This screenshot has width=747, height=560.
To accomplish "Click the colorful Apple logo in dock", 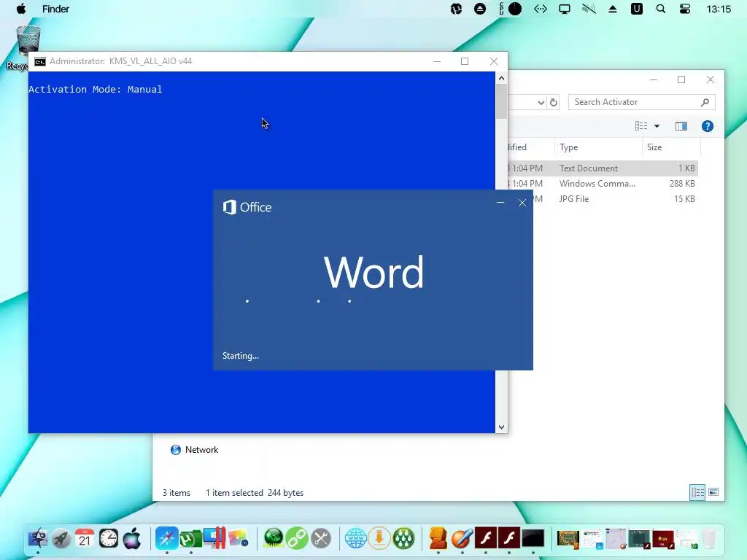I will 132,539.
